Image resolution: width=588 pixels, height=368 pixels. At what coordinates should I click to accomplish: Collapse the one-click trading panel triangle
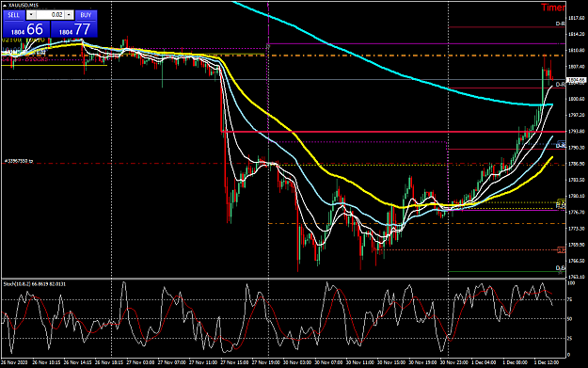pyautogui.click(x=4, y=6)
